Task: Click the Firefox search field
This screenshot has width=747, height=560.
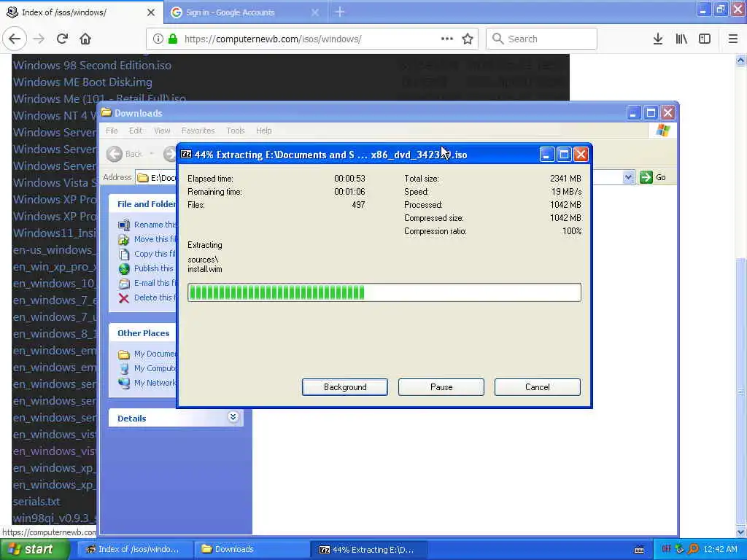Action: click(x=541, y=39)
